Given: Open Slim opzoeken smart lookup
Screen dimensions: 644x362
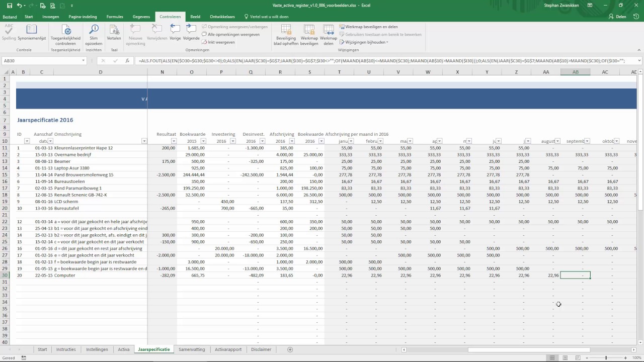Looking at the screenshot, I should tap(94, 35).
